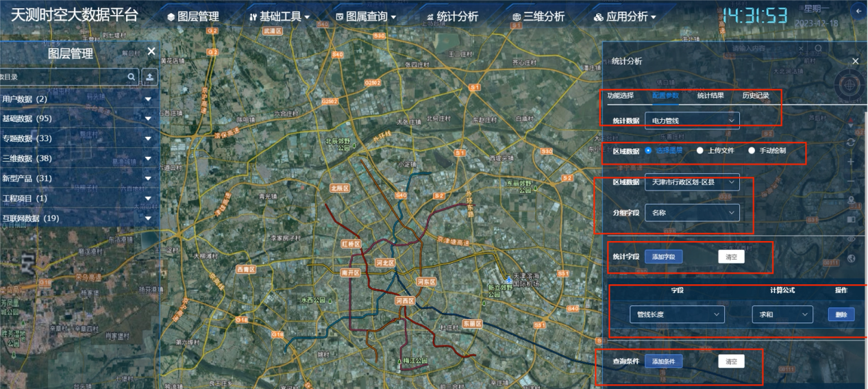Viewport: 868px width, 389px height.
Task: Open the 统计数据 dropdown showing 电力管线
Action: click(x=692, y=121)
